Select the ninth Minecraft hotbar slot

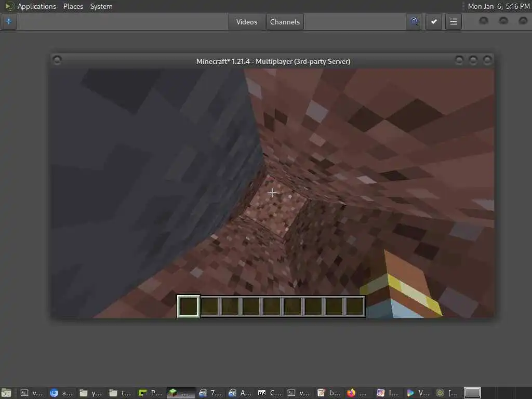[x=355, y=306]
